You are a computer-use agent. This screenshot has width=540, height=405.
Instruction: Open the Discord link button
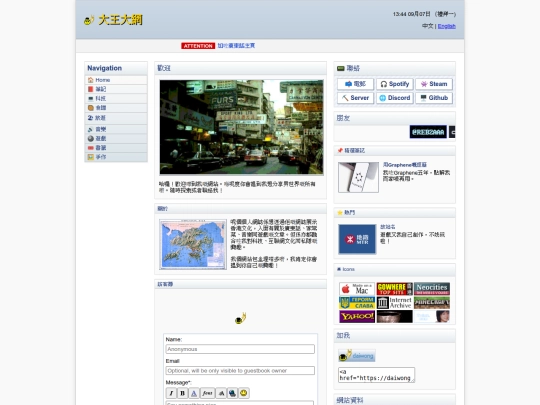point(395,98)
